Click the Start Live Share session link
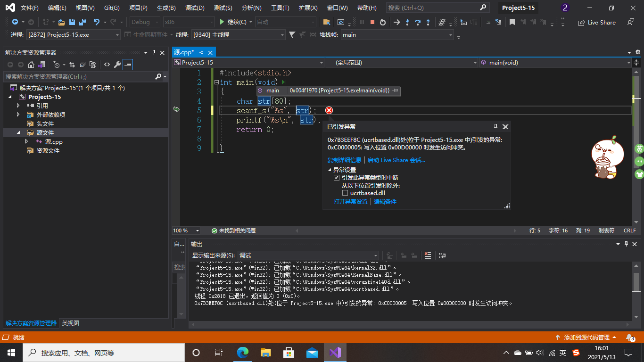 coord(396,160)
